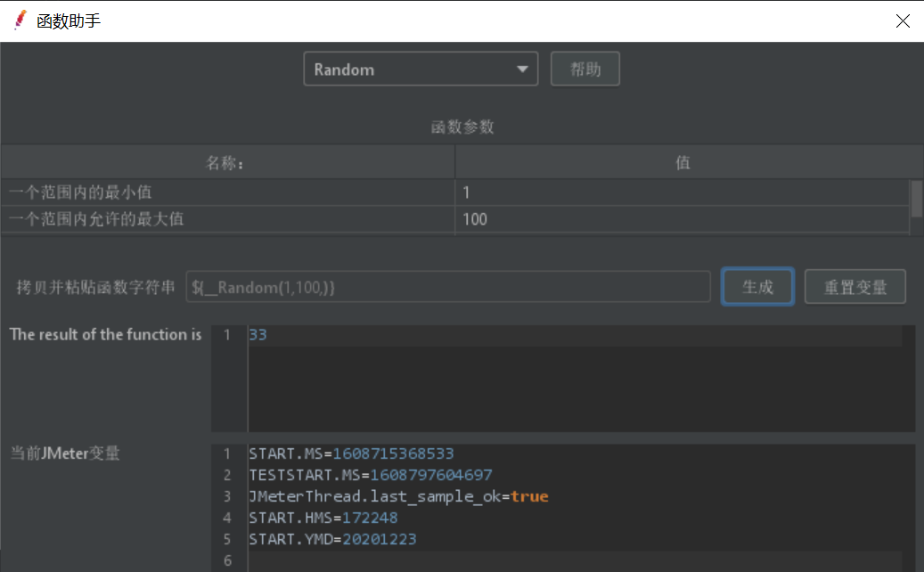Click the 值 column header
Viewport: 924px width, 572px height.
pyautogui.click(x=683, y=163)
